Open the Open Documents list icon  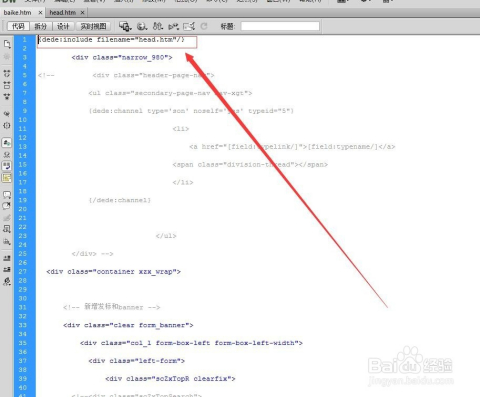point(7,44)
